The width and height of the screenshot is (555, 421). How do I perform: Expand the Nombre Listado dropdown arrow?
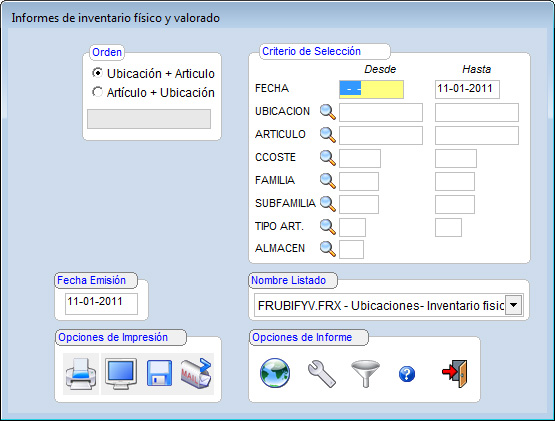[514, 305]
